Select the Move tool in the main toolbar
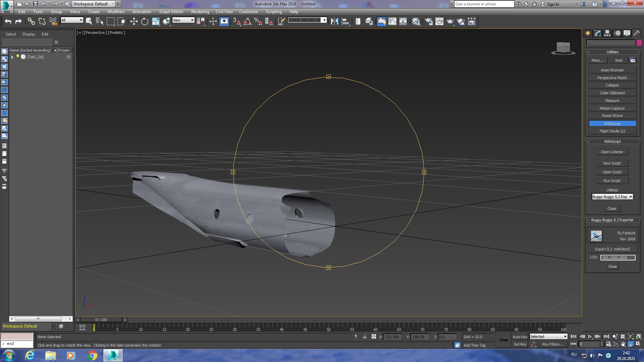Screen dimensions: 644x362 [x=134, y=22]
